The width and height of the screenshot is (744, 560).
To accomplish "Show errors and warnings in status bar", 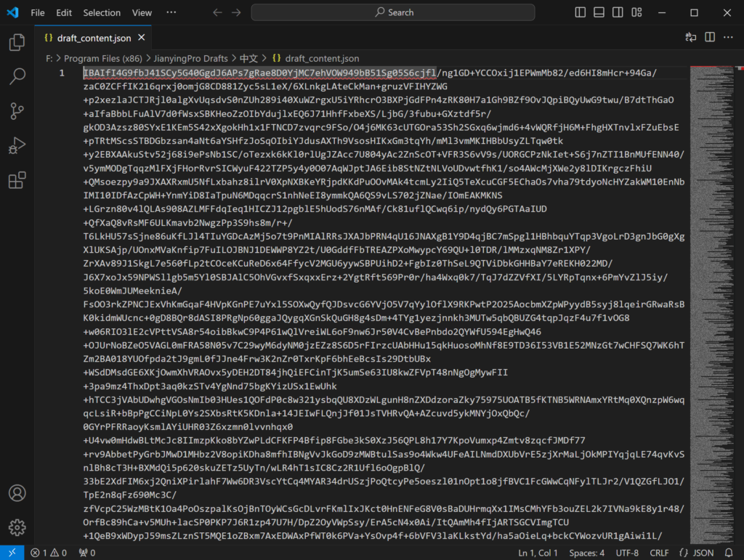I will pyautogui.click(x=49, y=553).
